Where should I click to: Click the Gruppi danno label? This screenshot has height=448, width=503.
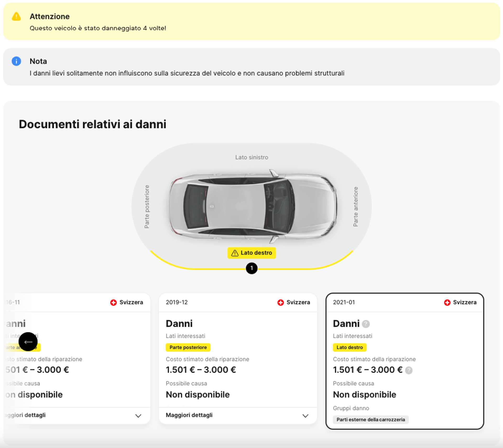[x=351, y=408]
